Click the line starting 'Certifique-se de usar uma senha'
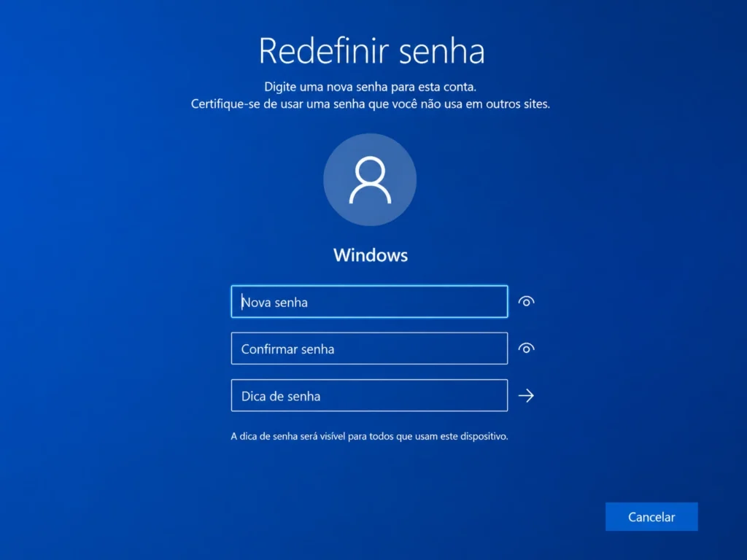The width and height of the screenshot is (747, 560). point(370,104)
